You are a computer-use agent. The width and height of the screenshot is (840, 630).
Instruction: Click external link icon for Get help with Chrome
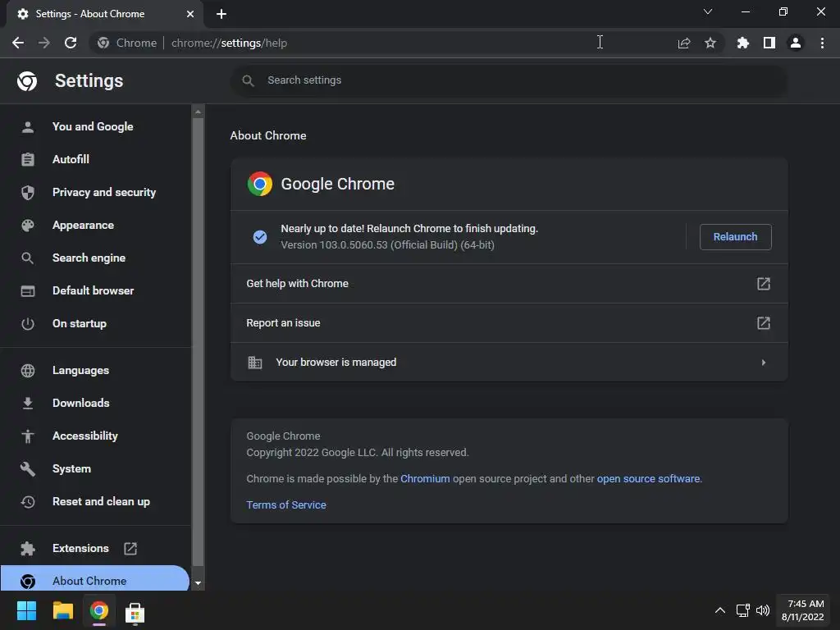coord(764,283)
